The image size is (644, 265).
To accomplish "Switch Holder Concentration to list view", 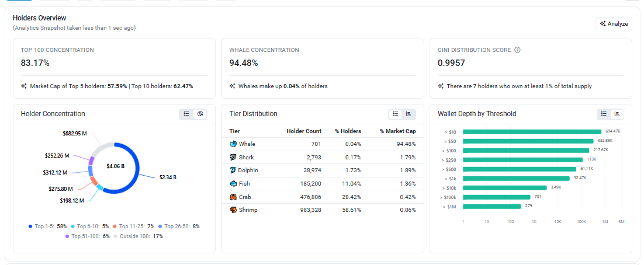I will pyautogui.click(x=186, y=114).
